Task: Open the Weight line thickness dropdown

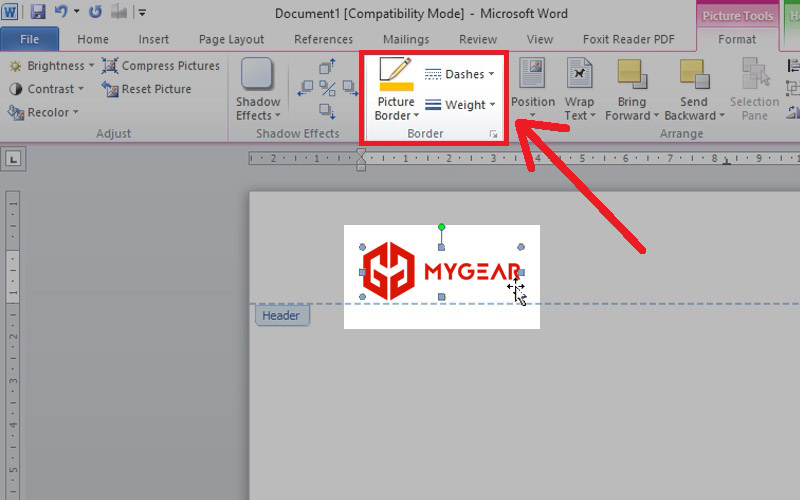Action: click(460, 105)
